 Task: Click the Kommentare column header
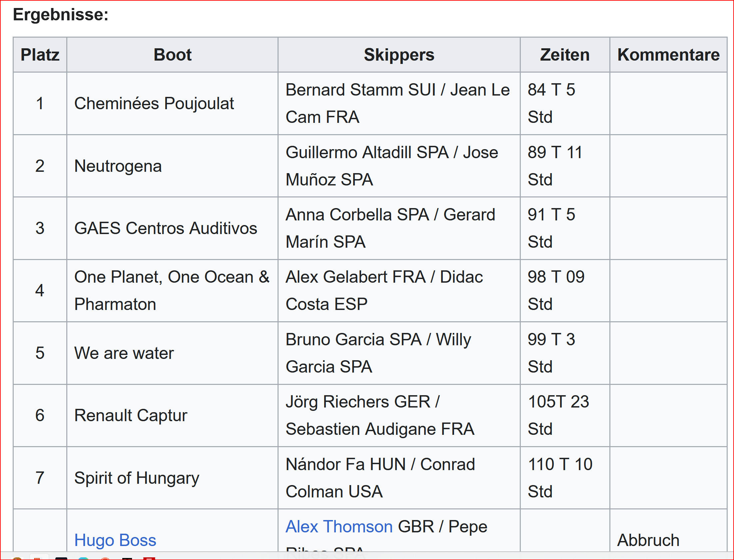point(668,55)
